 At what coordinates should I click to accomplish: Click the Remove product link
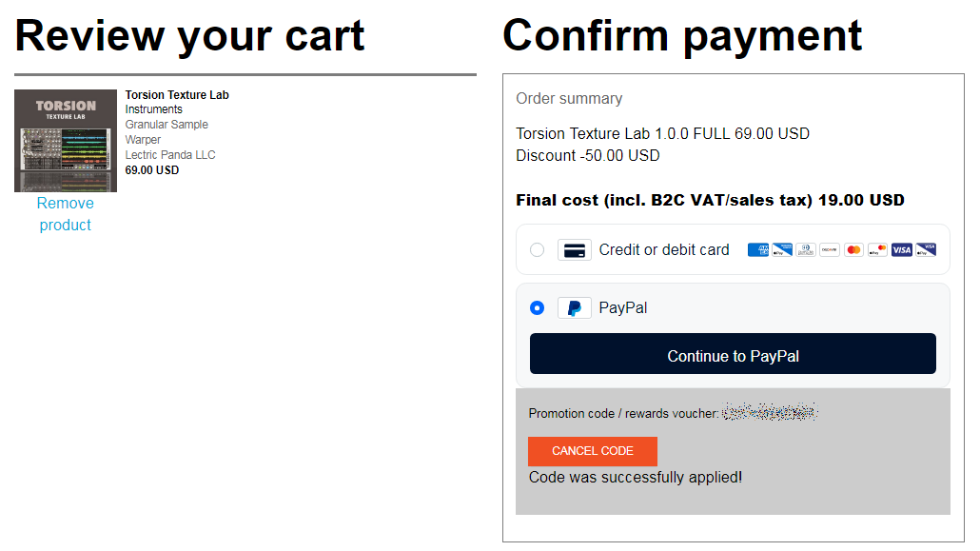[66, 214]
